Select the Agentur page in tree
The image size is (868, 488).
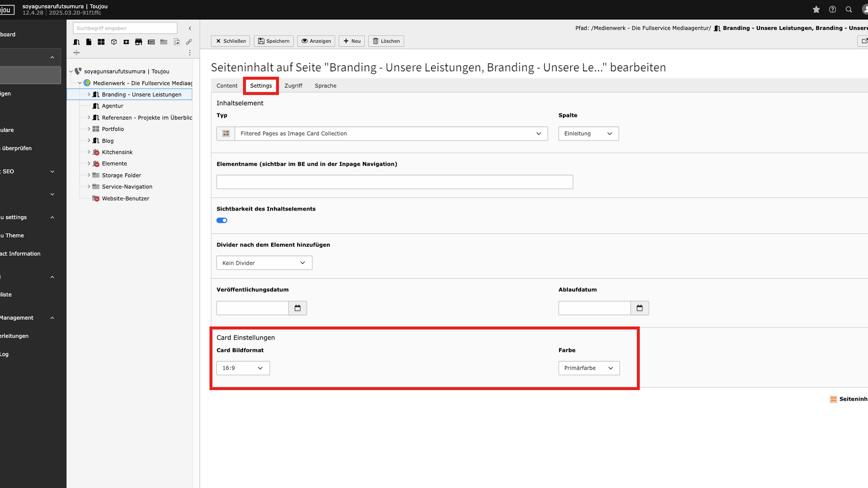[x=112, y=106]
